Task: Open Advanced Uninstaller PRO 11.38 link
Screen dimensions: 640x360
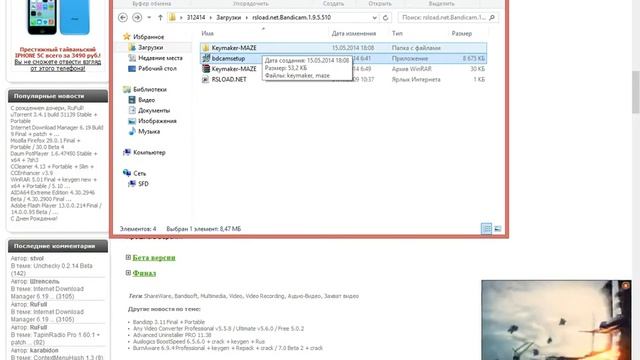Action: (172, 335)
